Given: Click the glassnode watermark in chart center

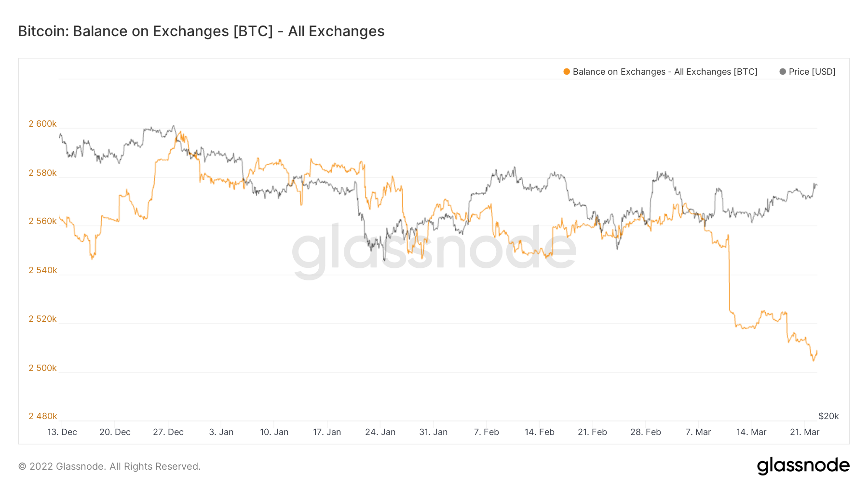Looking at the screenshot, I should tap(434, 248).
